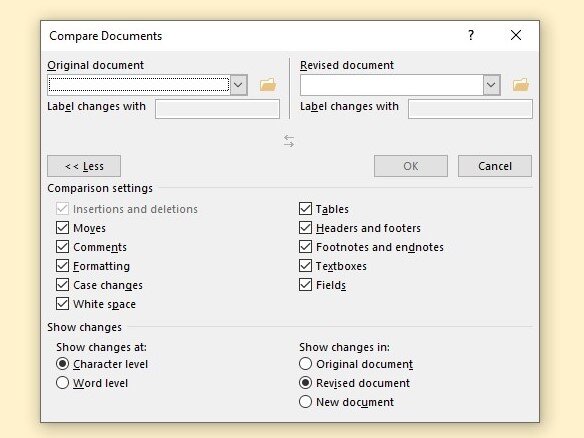584x438 pixels.
Task: Click the Compare Documents title text
Action: [105, 36]
